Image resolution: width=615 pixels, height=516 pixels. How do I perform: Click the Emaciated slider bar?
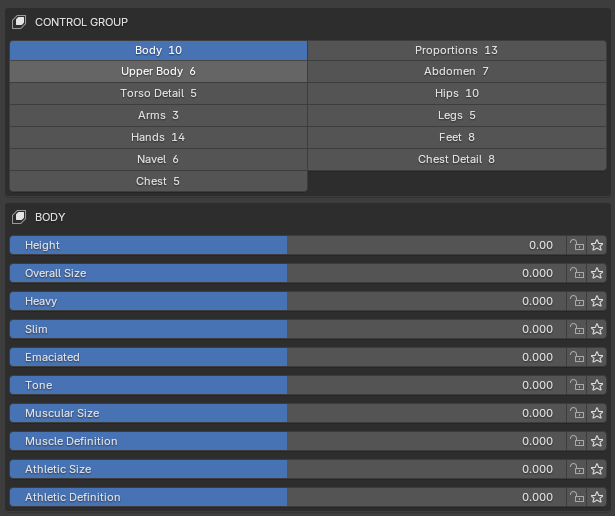point(288,357)
